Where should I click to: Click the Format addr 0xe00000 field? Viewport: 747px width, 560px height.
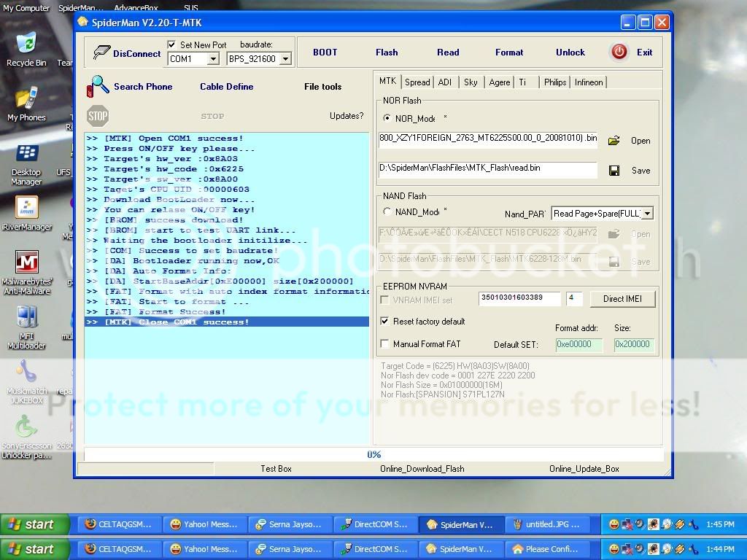pyautogui.click(x=578, y=344)
